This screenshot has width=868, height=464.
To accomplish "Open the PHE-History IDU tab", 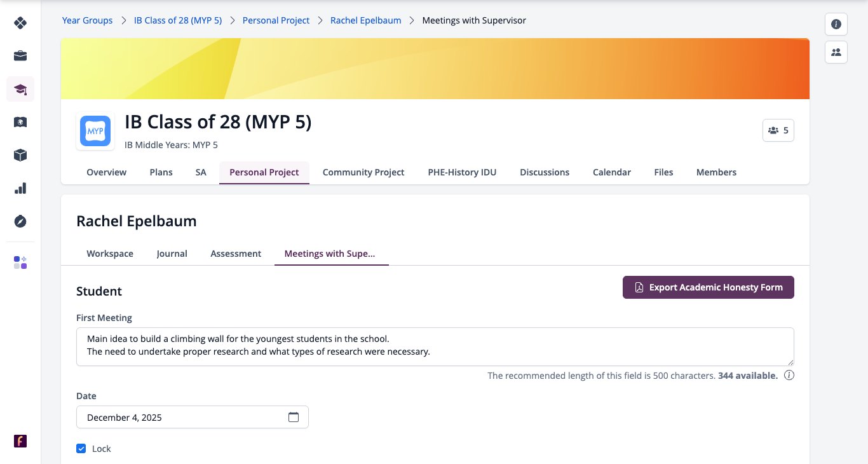I will tap(462, 172).
